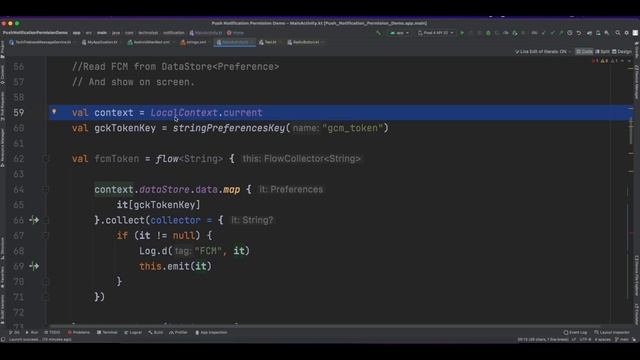Viewport: 640px width, 360px height.
Task: Click the intention lightbulb on line 59
Action: click(x=54, y=111)
